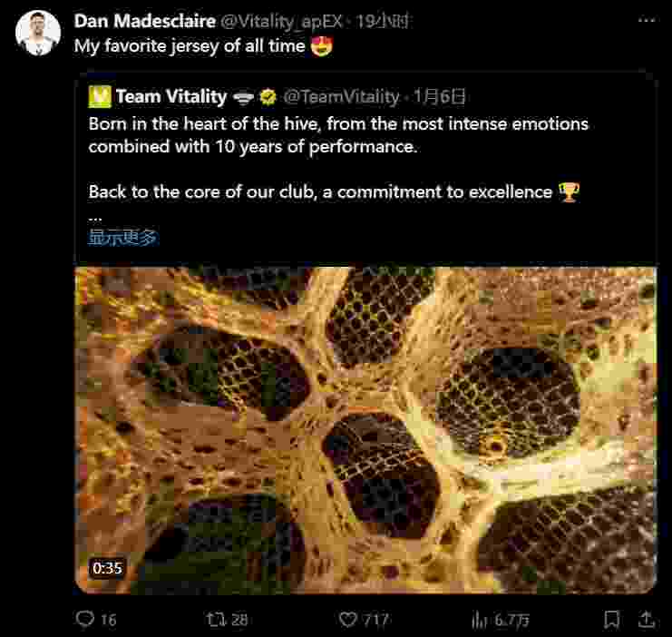Bookmark this post

click(x=612, y=620)
